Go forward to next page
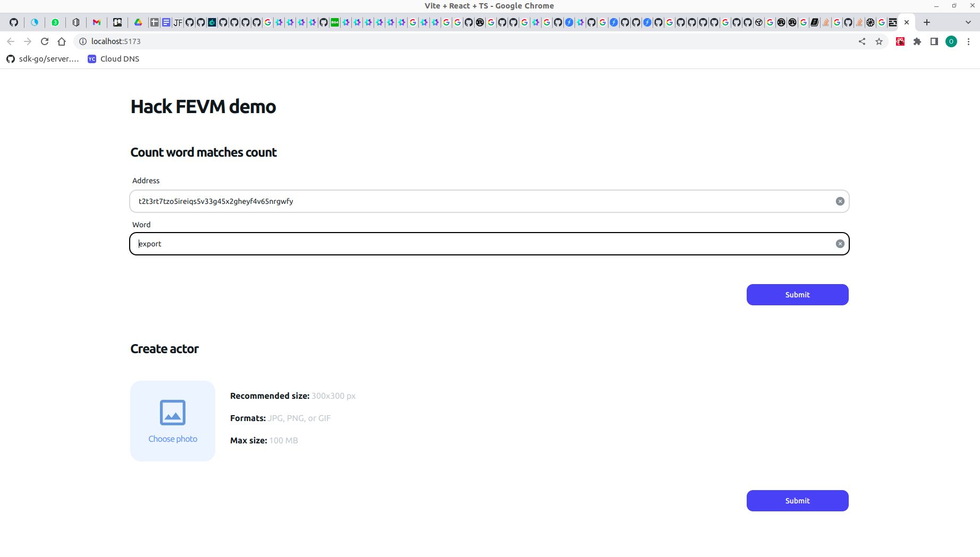 pyautogui.click(x=28, y=41)
